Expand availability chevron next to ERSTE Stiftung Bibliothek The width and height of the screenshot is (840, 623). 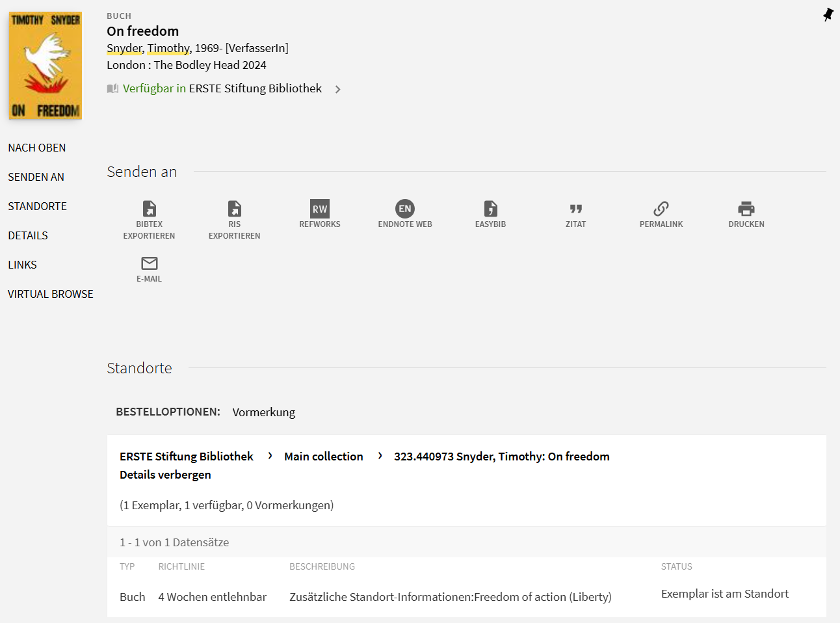point(338,89)
